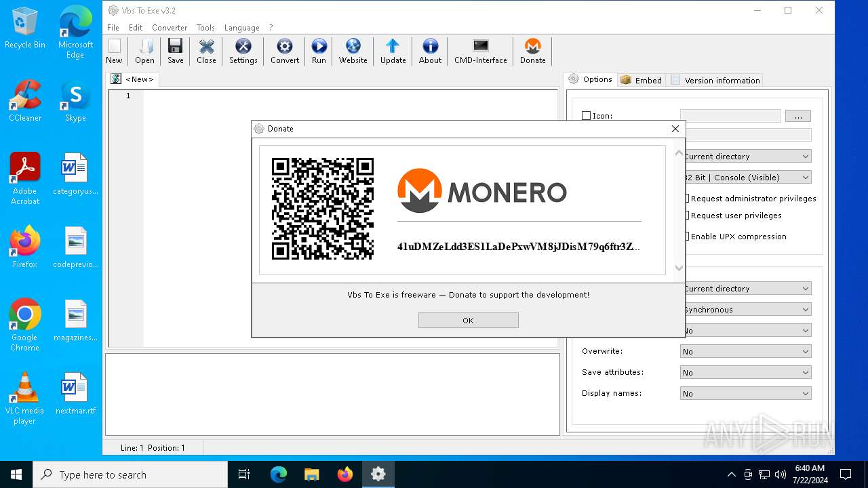This screenshot has width=868, height=488.
Task: Click the Icon path input field
Action: coord(730,116)
